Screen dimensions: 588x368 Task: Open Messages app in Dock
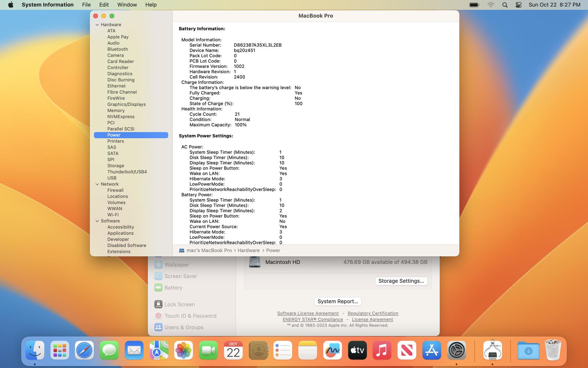[109, 350]
